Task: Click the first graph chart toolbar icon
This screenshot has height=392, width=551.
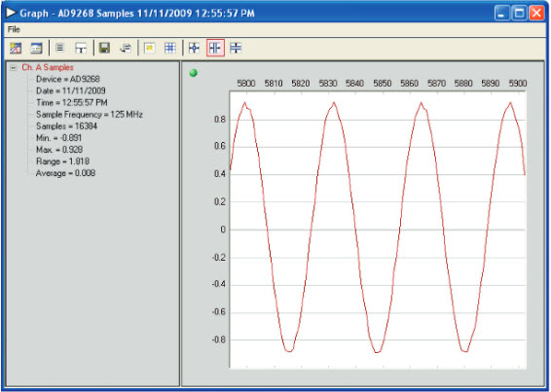Action: 16,48
